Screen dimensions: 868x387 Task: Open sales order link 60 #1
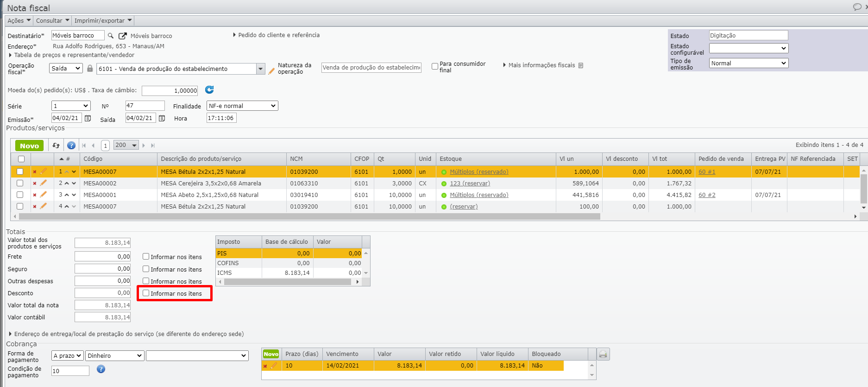click(706, 171)
